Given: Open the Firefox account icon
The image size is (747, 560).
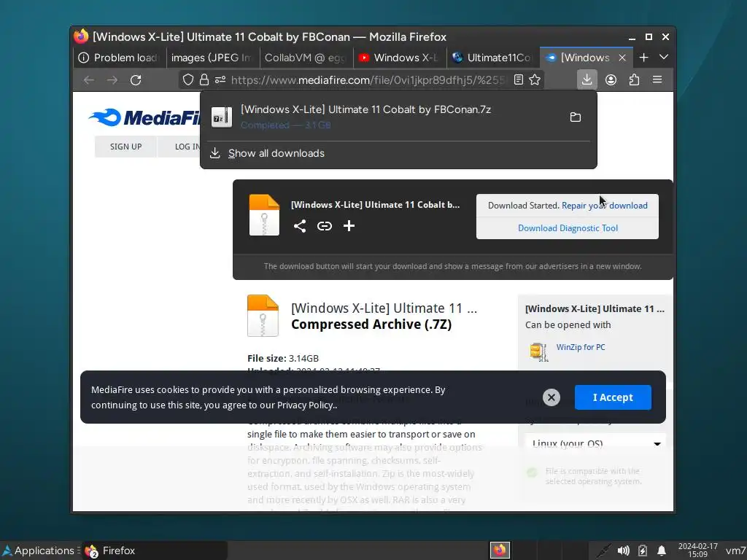Looking at the screenshot, I should (x=611, y=79).
